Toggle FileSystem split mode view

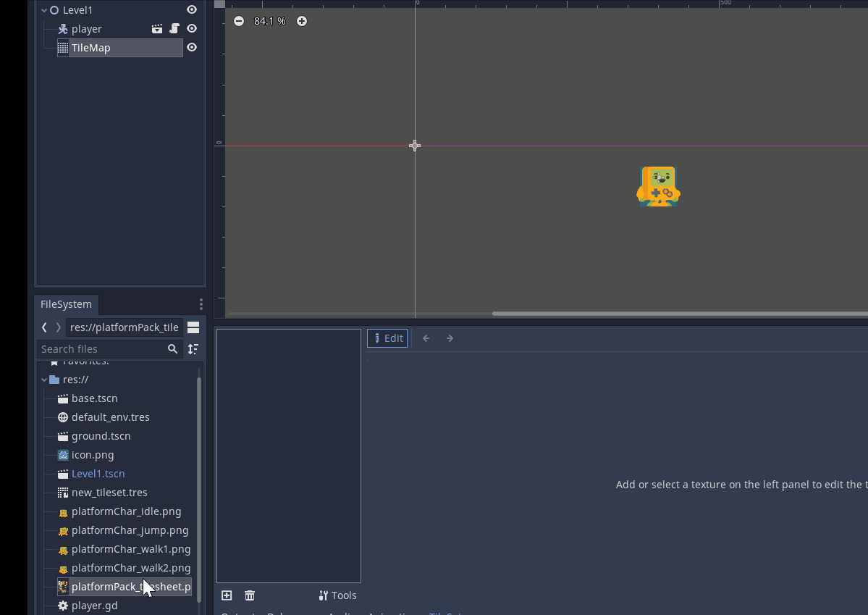pyautogui.click(x=193, y=327)
